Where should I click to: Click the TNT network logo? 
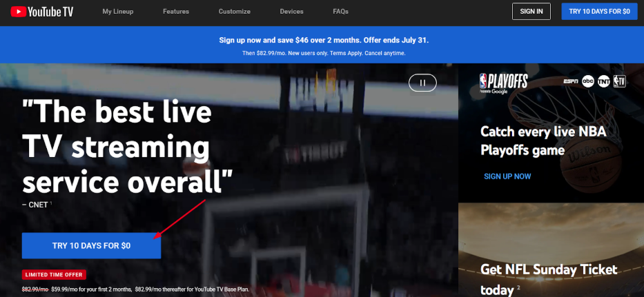click(x=603, y=81)
